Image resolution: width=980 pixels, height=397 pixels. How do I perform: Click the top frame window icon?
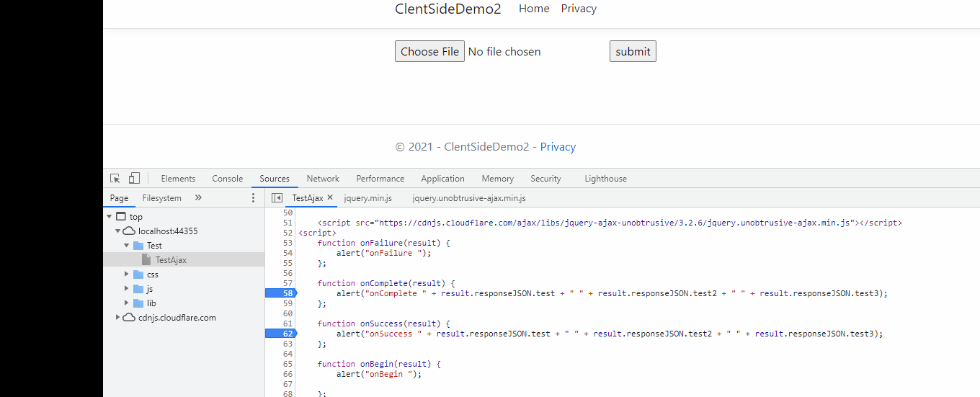pos(120,216)
